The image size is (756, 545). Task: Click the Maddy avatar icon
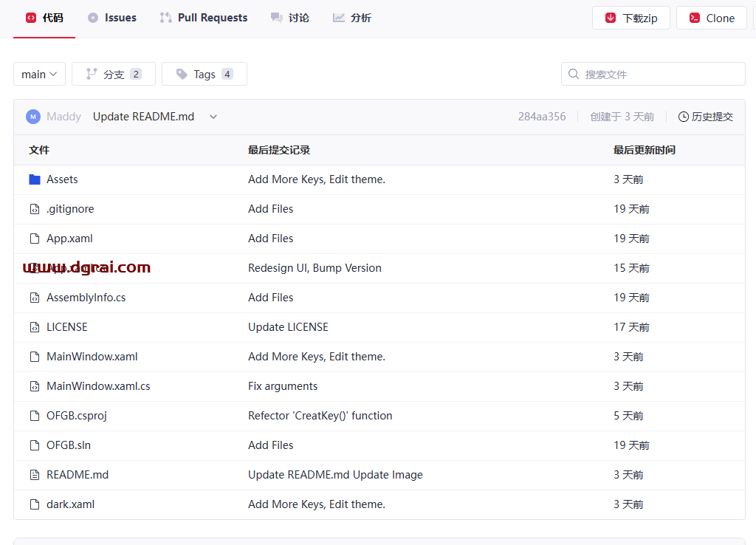point(33,117)
